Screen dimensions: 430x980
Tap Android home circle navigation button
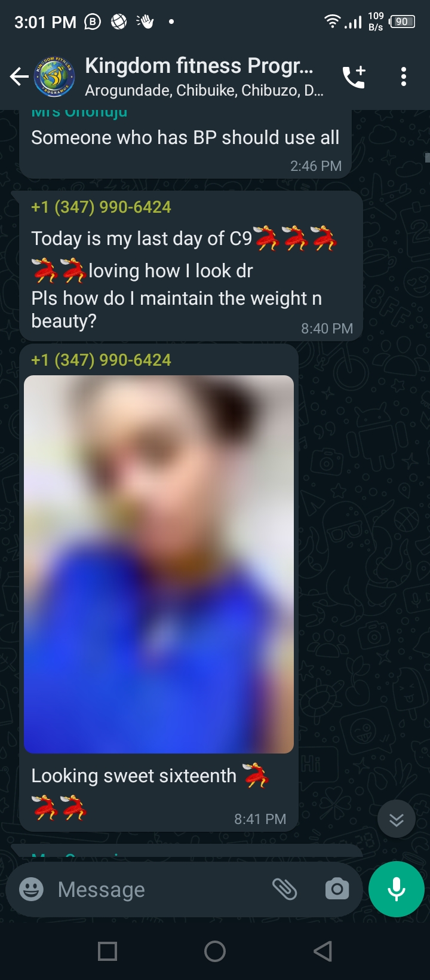pyautogui.click(x=215, y=951)
